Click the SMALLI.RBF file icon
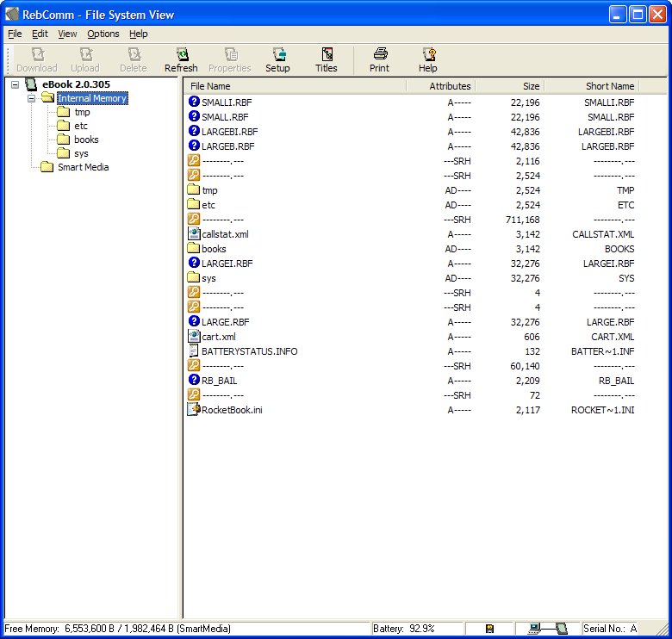672x639 pixels. pyautogui.click(x=194, y=102)
